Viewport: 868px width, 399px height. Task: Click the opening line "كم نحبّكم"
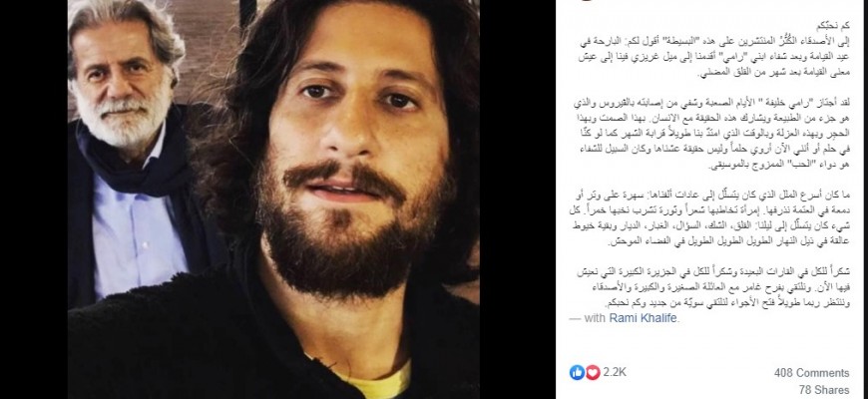pyautogui.click(x=834, y=27)
